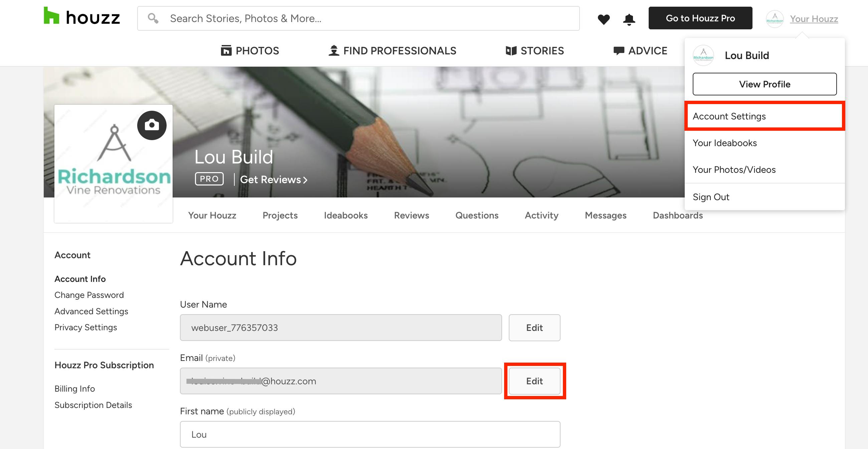Open Advanced Settings in sidebar

91,311
